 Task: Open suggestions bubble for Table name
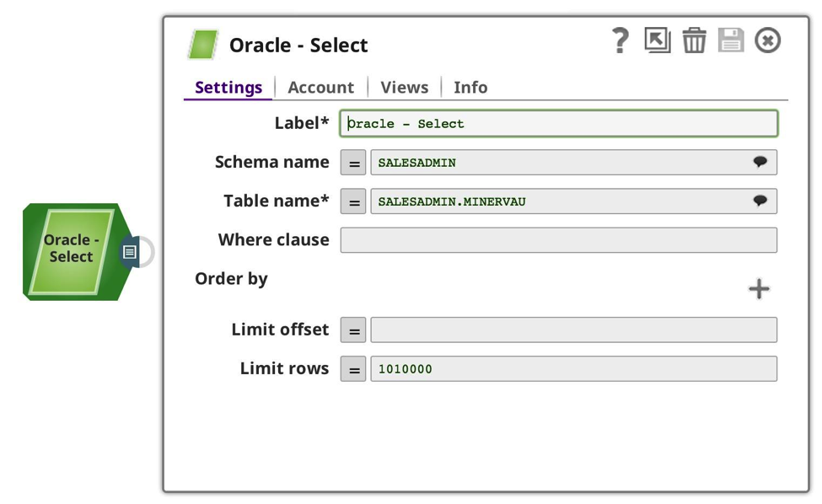[x=760, y=201]
